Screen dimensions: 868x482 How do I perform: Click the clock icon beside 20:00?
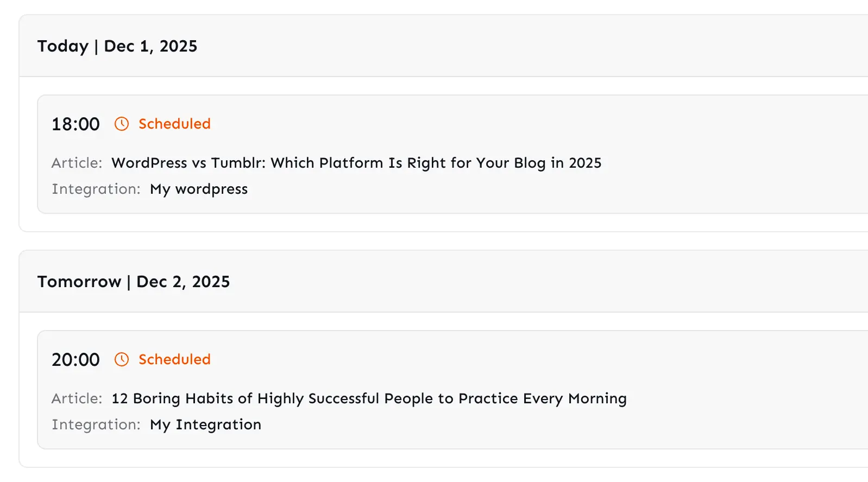[x=122, y=360]
